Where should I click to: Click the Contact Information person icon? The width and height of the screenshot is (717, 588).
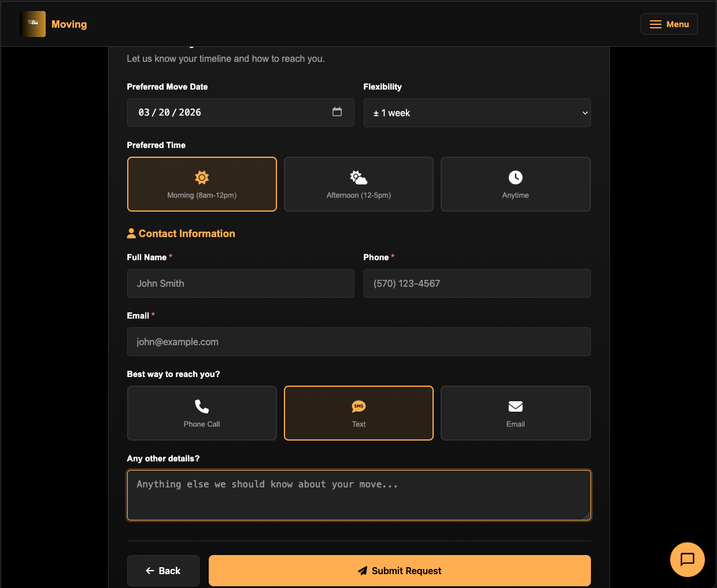coord(131,234)
